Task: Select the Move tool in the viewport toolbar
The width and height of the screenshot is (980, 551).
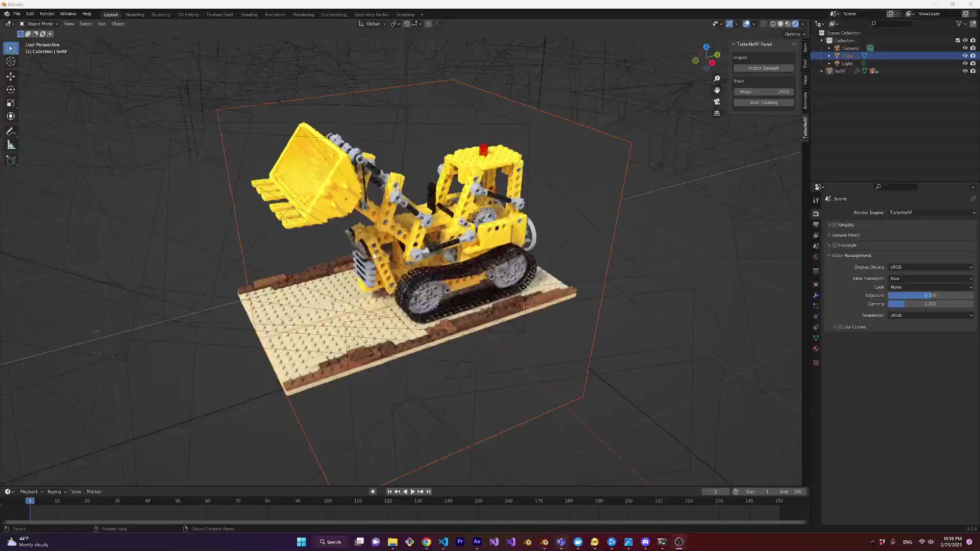Action: (11, 76)
